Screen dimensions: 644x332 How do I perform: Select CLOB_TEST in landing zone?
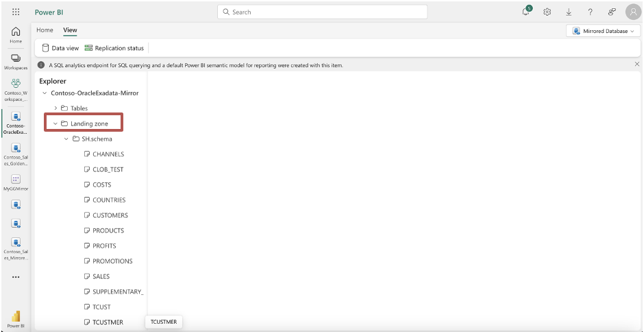tap(108, 169)
